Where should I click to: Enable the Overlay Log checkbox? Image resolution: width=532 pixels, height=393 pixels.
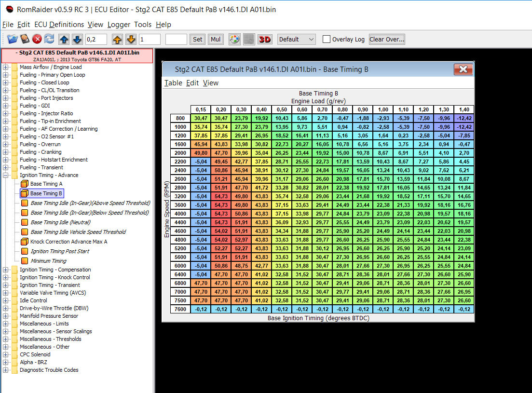(327, 39)
